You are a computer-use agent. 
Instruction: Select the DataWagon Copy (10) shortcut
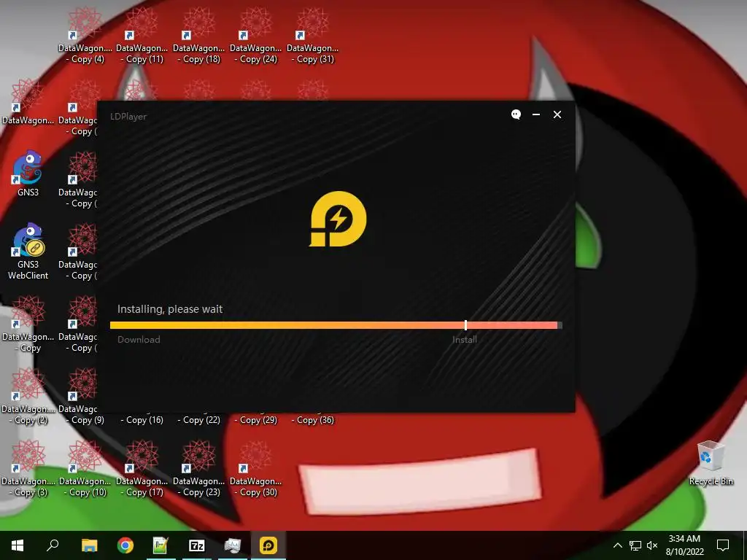[x=85, y=469]
